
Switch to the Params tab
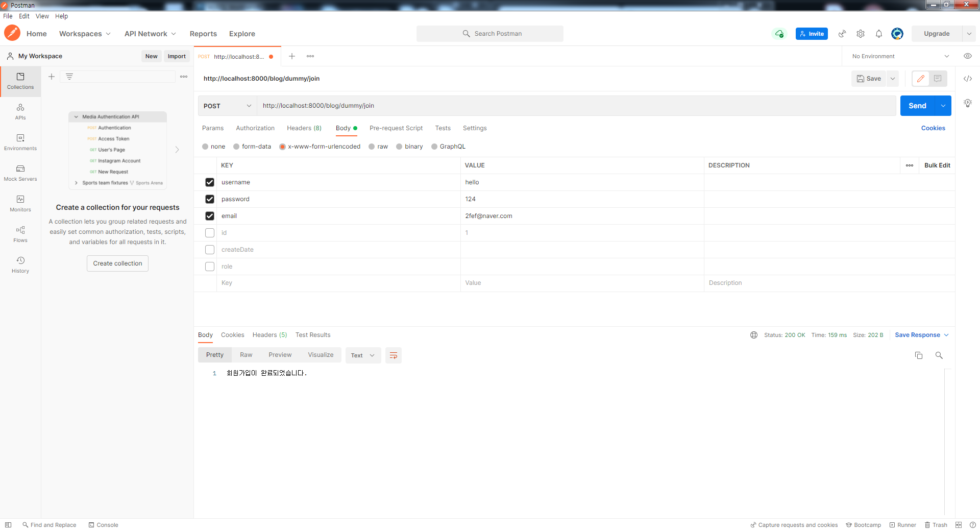point(213,128)
